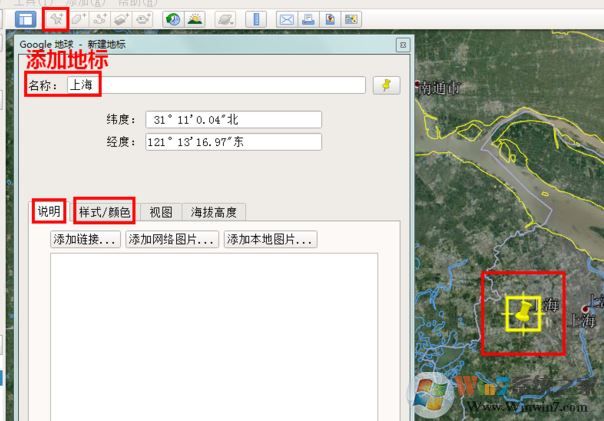Open the 海拔高度 tab
The height and width of the screenshot is (421, 604).
(x=214, y=212)
